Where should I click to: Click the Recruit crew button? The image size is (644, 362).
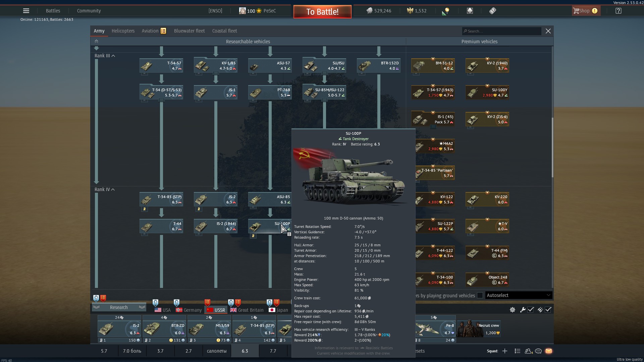(480, 328)
